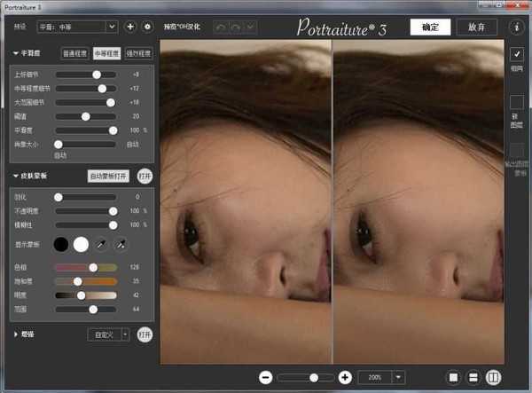The height and width of the screenshot is (393, 532).
Task: Switch to horizontal split preview icon
Action: click(473, 377)
